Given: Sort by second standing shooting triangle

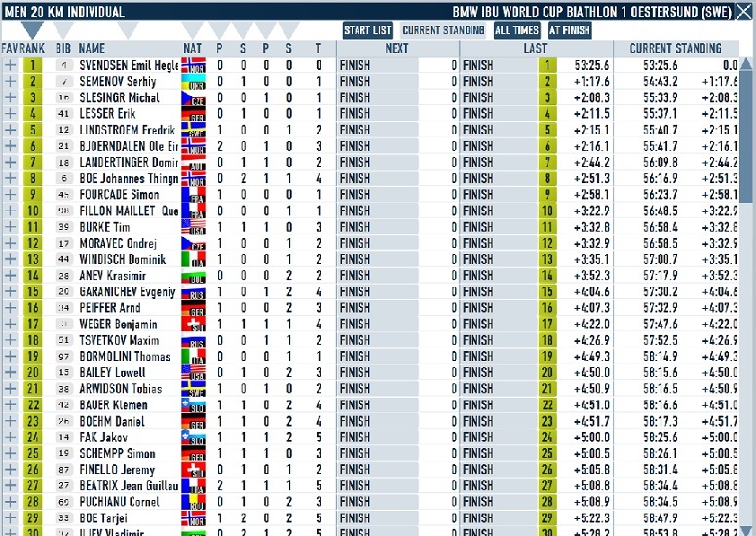Looking at the screenshot, I should 288,30.
